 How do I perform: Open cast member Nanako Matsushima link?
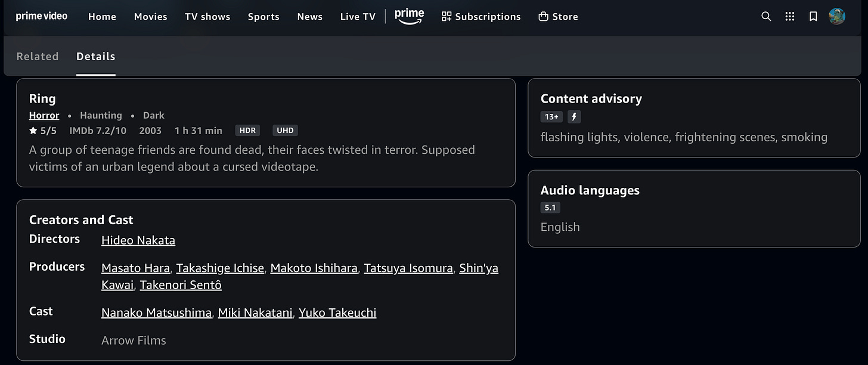pos(156,313)
